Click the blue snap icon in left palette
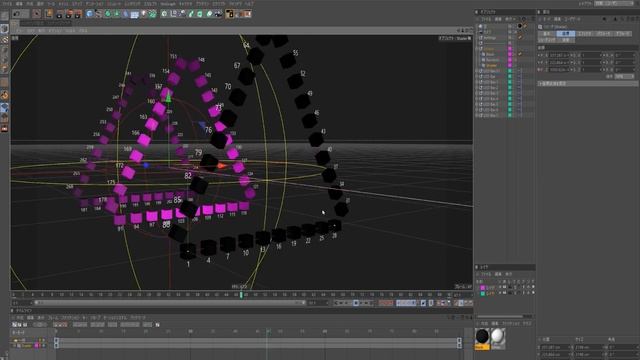Screen dimensions: 640x360 [4, 108]
